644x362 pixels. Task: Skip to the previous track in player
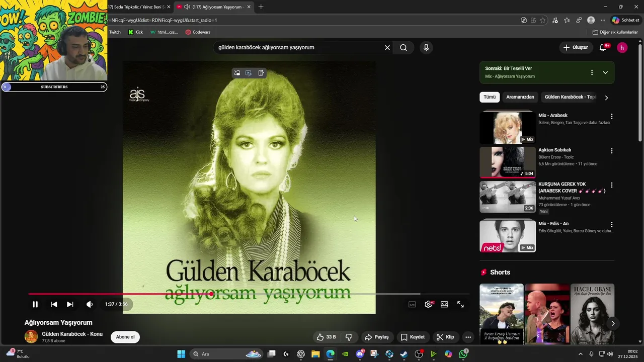54,304
